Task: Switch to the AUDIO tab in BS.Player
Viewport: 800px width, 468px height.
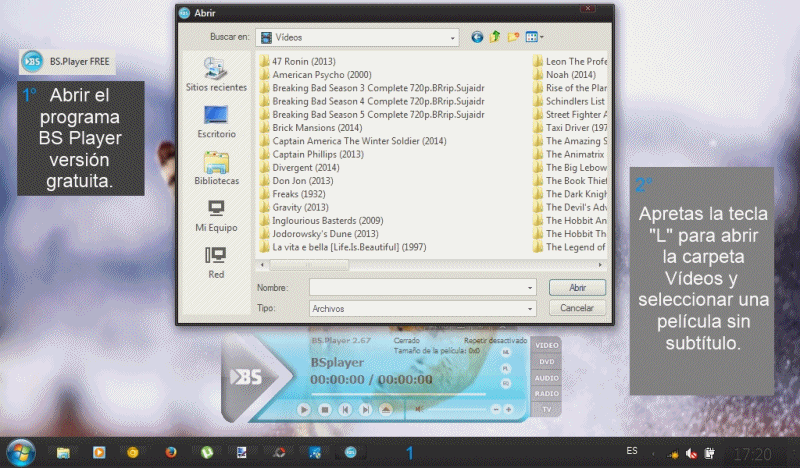Action: point(546,378)
